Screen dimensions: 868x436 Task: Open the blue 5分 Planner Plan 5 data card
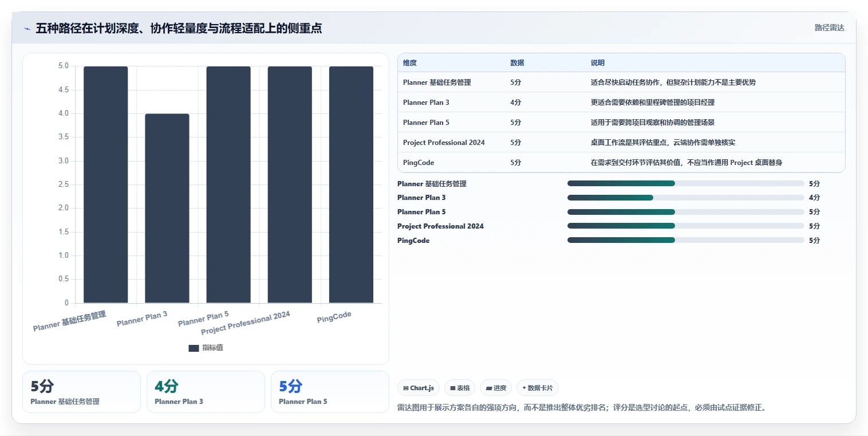click(330, 392)
